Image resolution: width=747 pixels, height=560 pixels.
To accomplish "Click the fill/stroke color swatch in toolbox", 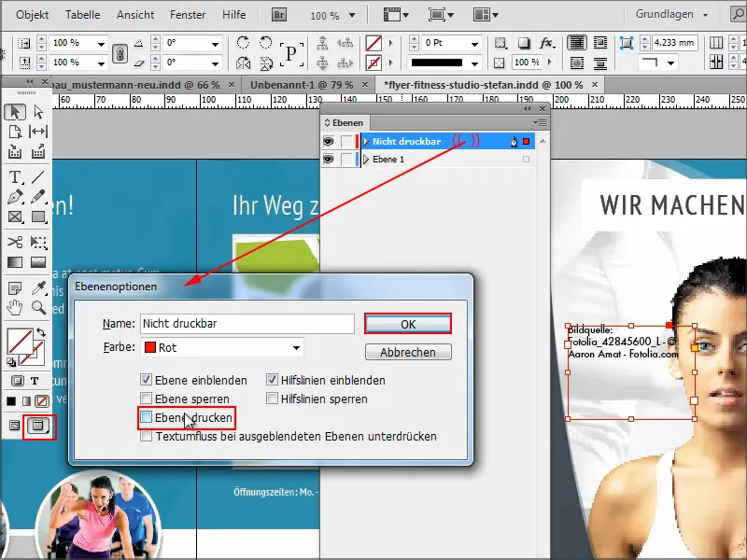I will coord(19,341).
